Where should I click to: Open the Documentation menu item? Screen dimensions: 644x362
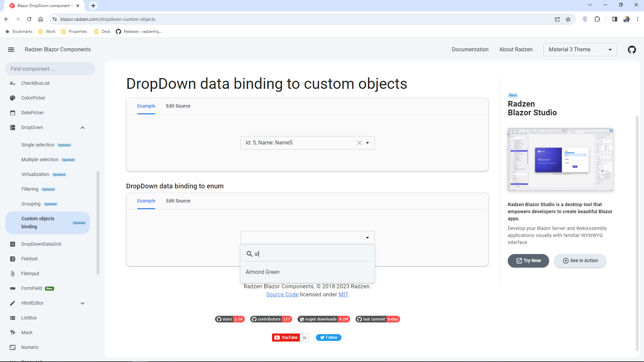[x=470, y=49]
